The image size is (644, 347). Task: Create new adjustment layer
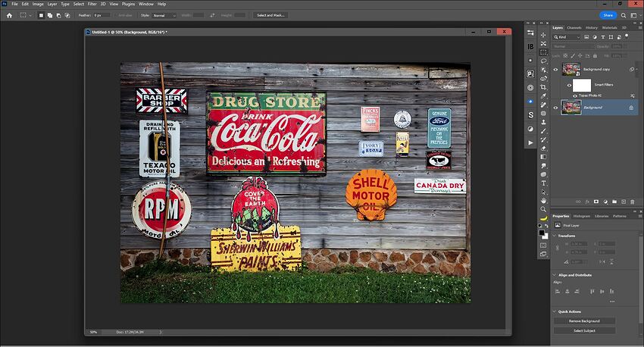coord(605,202)
